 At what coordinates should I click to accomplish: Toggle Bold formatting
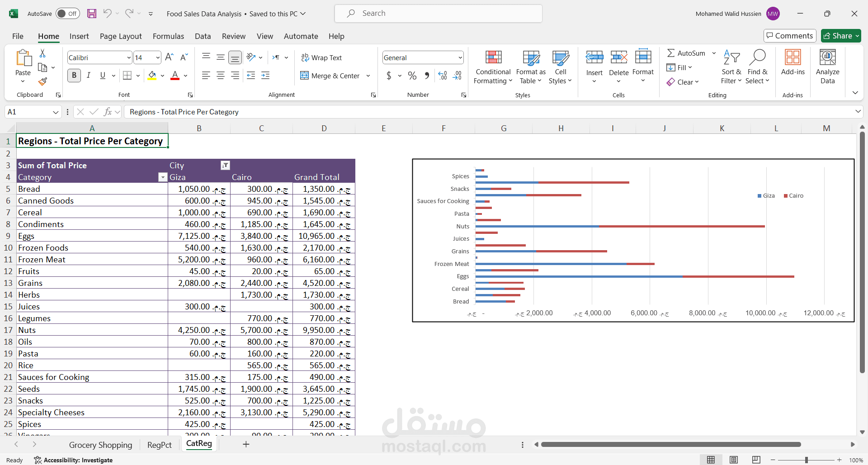coord(74,76)
